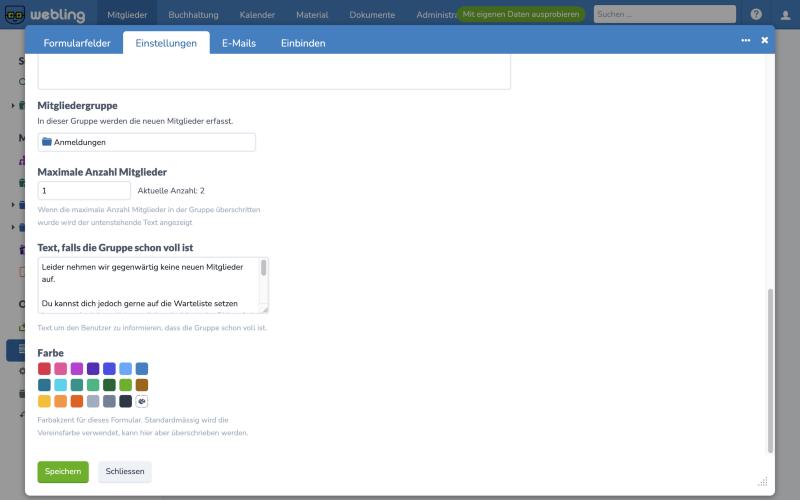The height and width of the screenshot is (500, 800).
Task: Open the three-dots more options menu
Action: tap(745, 40)
